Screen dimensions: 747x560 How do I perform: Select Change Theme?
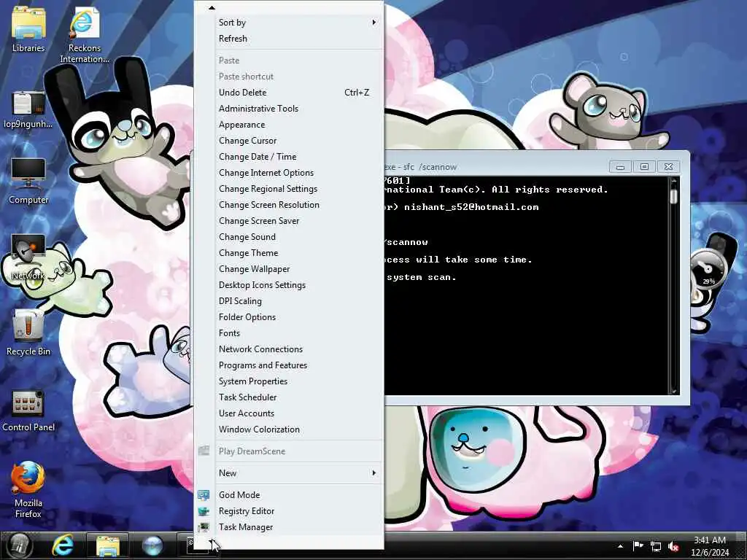289,253
